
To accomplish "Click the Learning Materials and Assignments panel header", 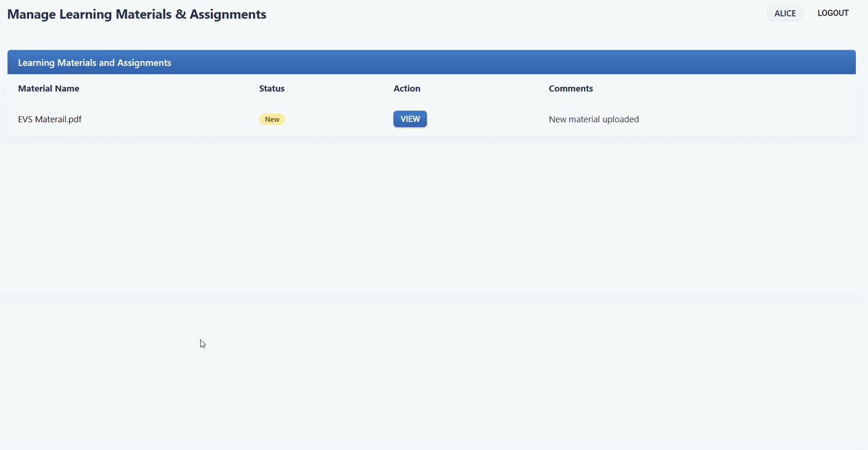I will click(431, 62).
